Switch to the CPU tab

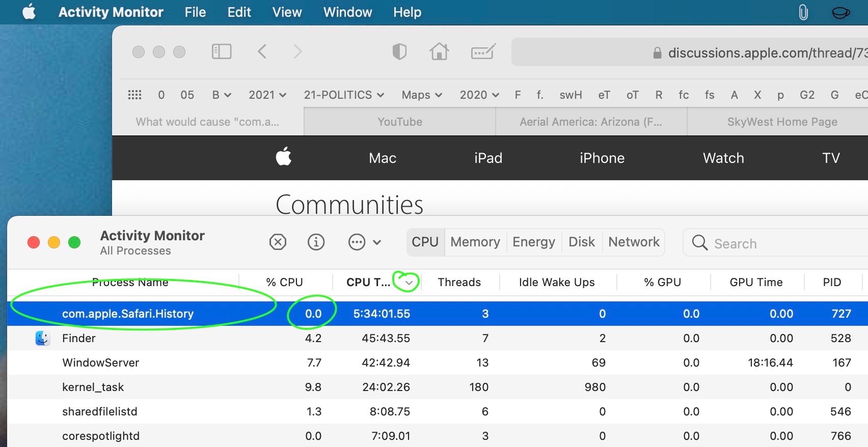[x=425, y=242]
